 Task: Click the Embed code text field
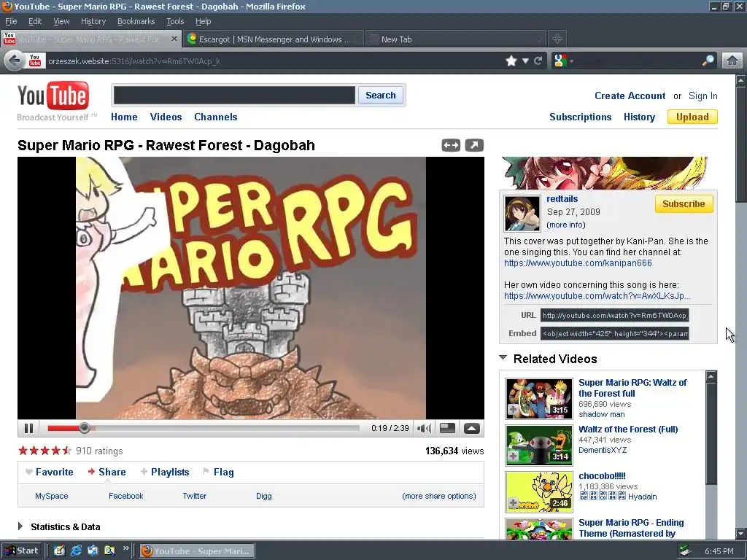614,333
